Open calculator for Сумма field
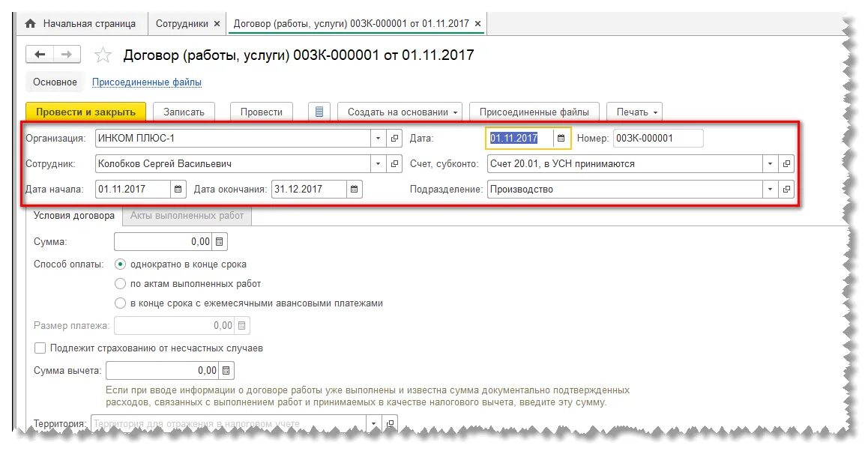Image resolution: width=868 pixels, height=451 pixels. pos(219,242)
